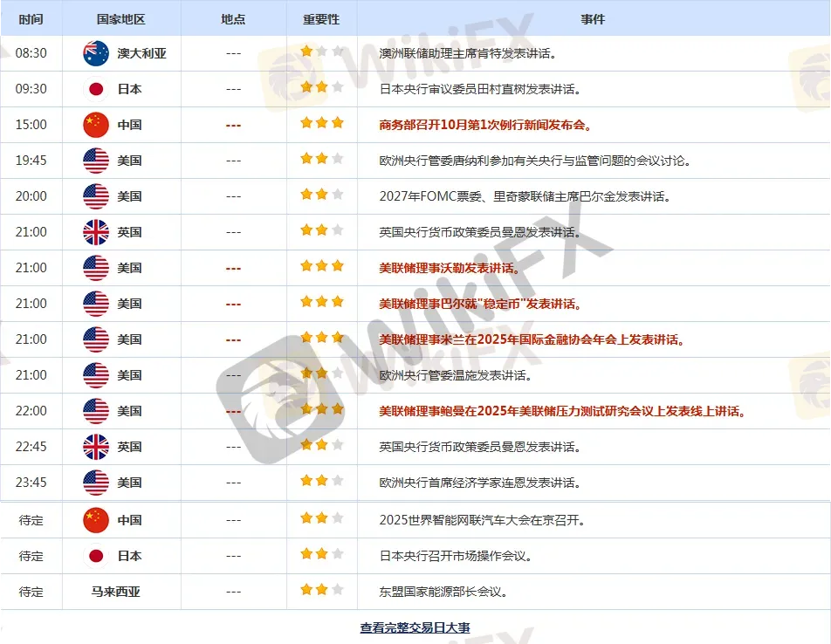Click three stars in 22:00 鲍曼 row
This screenshot has width=831, height=644.
(322, 409)
